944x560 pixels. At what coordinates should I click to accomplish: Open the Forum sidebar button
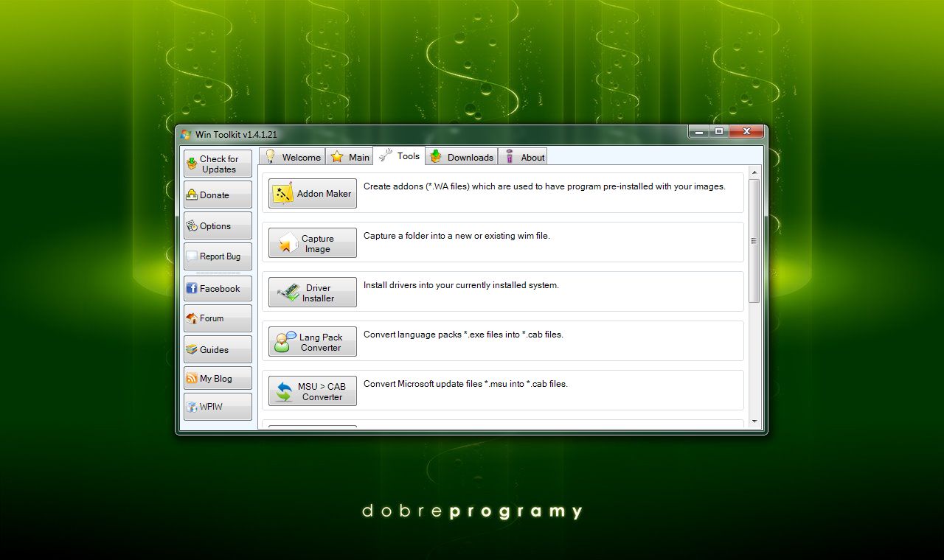[218, 318]
